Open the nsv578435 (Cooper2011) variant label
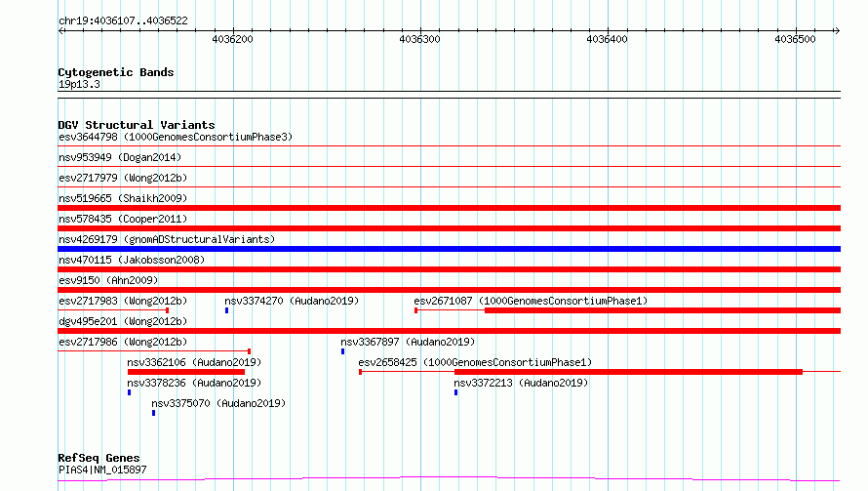 pyautogui.click(x=123, y=219)
